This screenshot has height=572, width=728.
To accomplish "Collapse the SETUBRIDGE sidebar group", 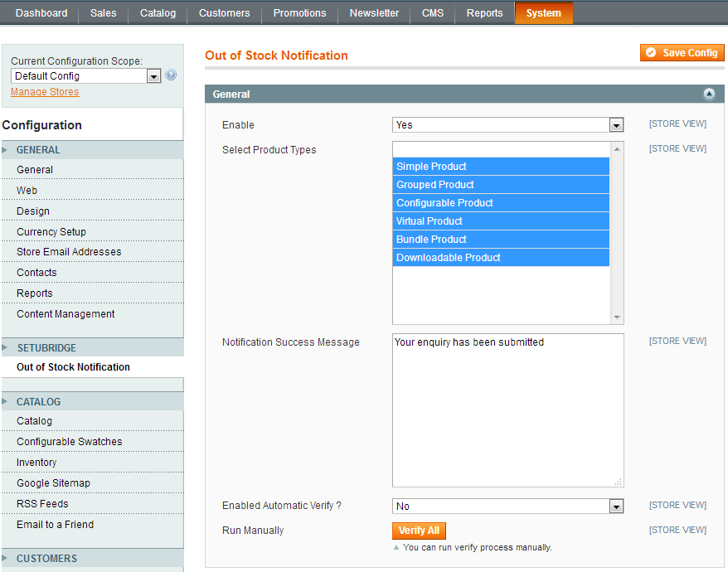I will (x=46, y=348).
